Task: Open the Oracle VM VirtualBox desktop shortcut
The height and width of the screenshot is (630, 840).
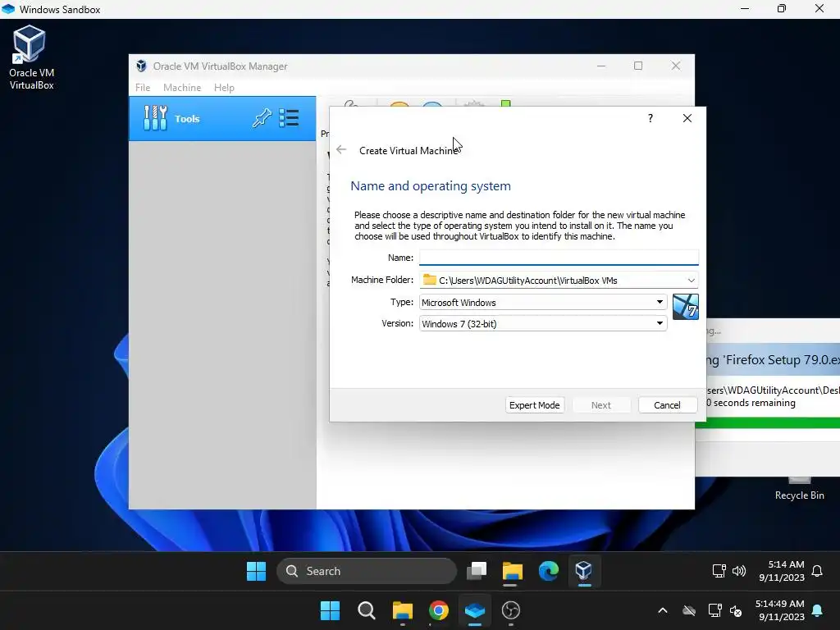Action: click(30, 57)
